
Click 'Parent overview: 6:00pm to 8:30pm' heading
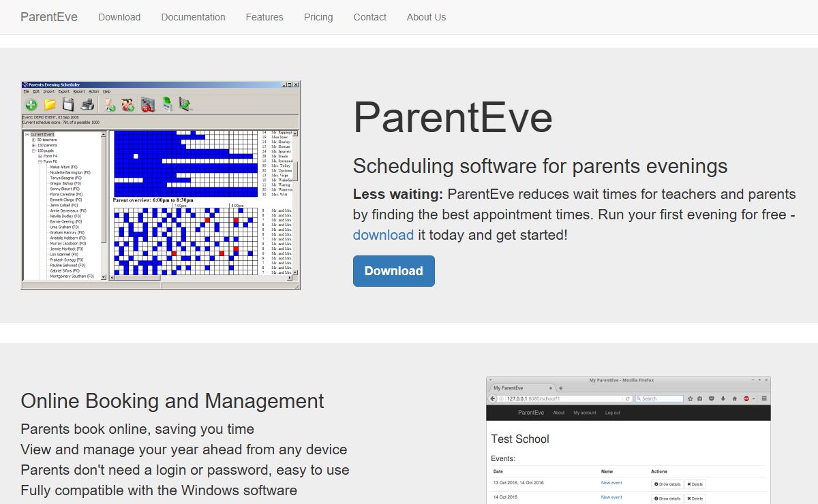[x=153, y=200]
